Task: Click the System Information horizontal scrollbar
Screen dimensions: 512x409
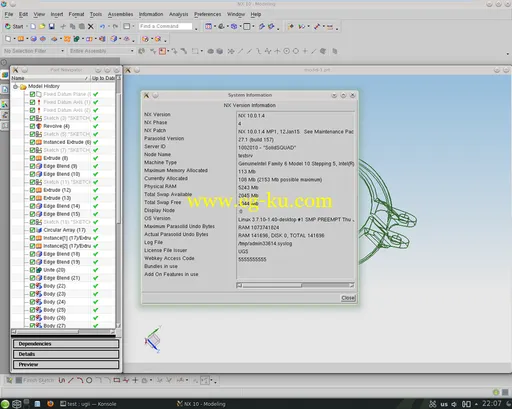Action: pyautogui.click(x=295, y=285)
